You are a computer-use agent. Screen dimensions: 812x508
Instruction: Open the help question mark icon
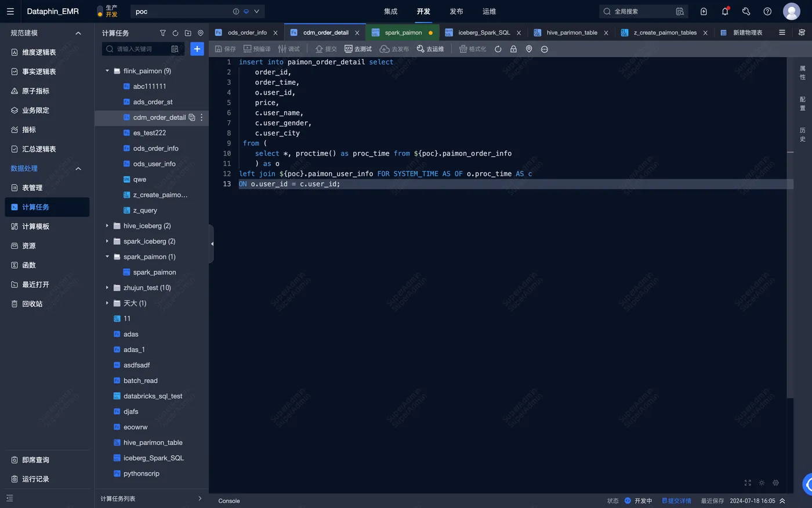767,12
